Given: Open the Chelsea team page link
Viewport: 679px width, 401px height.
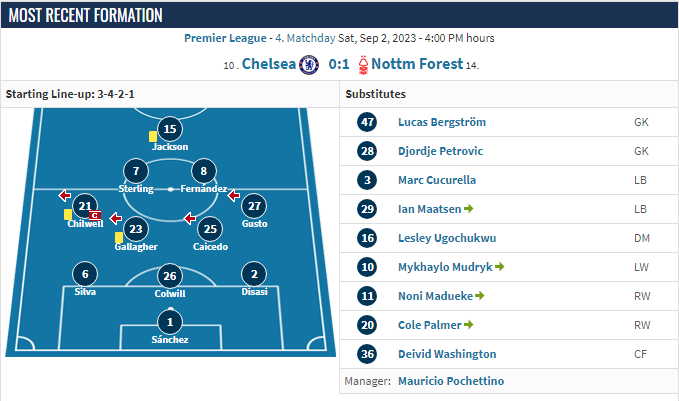Looking at the screenshot, I should 268,64.
